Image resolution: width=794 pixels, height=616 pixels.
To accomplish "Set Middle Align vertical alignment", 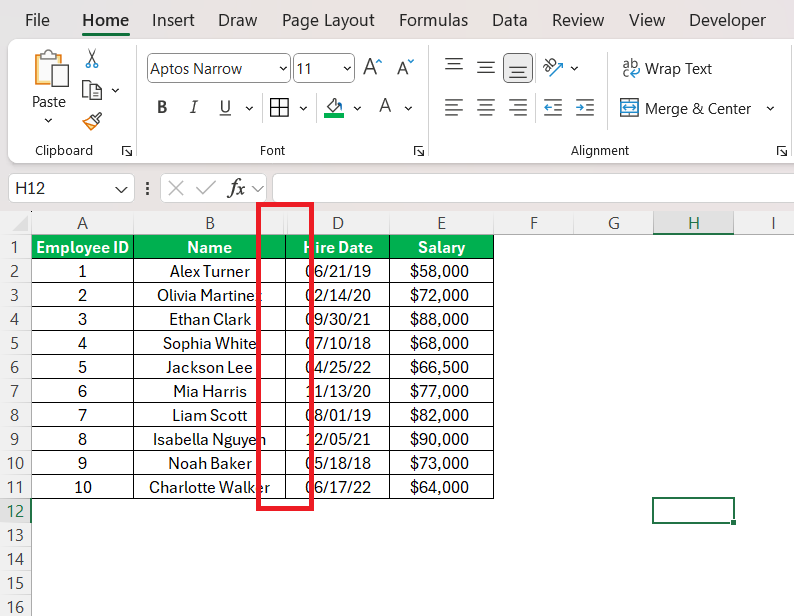I will 486,67.
